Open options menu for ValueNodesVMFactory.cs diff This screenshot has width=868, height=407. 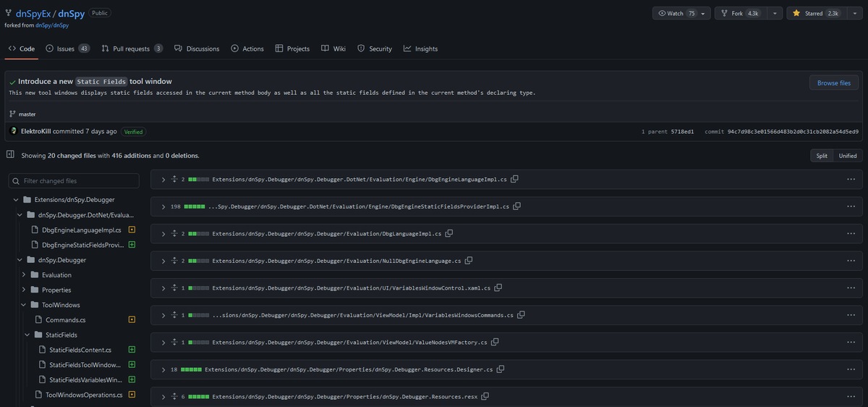pyautogui.click(x=851, y=342)
